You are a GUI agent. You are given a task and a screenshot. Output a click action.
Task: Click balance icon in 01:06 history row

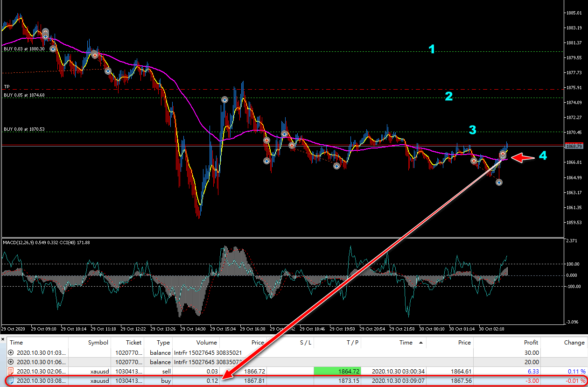tap(11, 362)
